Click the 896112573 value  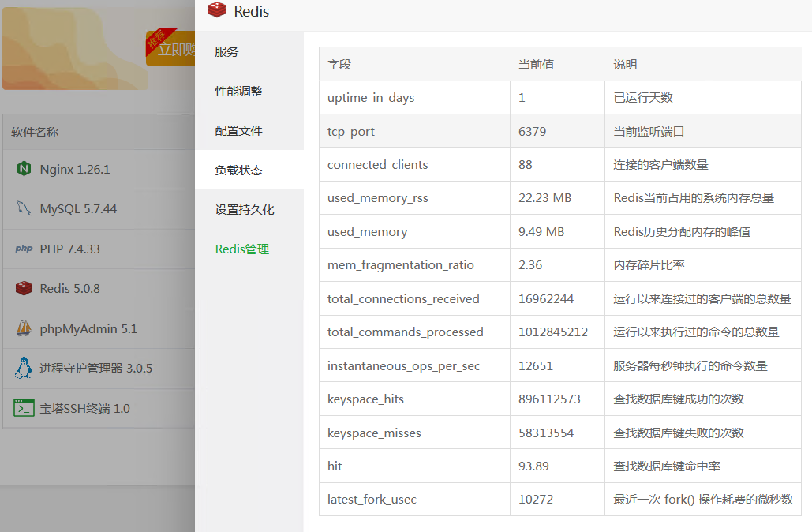(x=549, y=399)
